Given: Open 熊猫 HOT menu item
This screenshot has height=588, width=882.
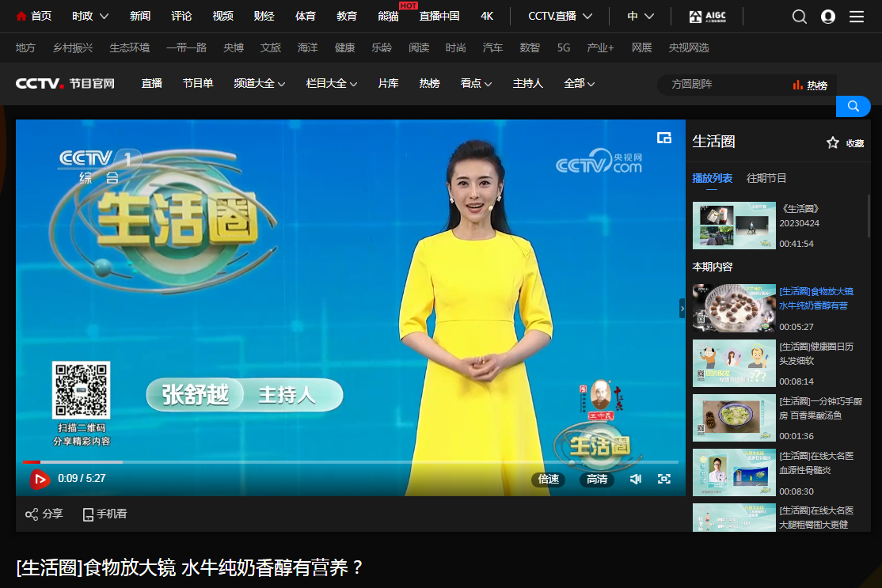Looking at the screenshot, I should point(388,17).
